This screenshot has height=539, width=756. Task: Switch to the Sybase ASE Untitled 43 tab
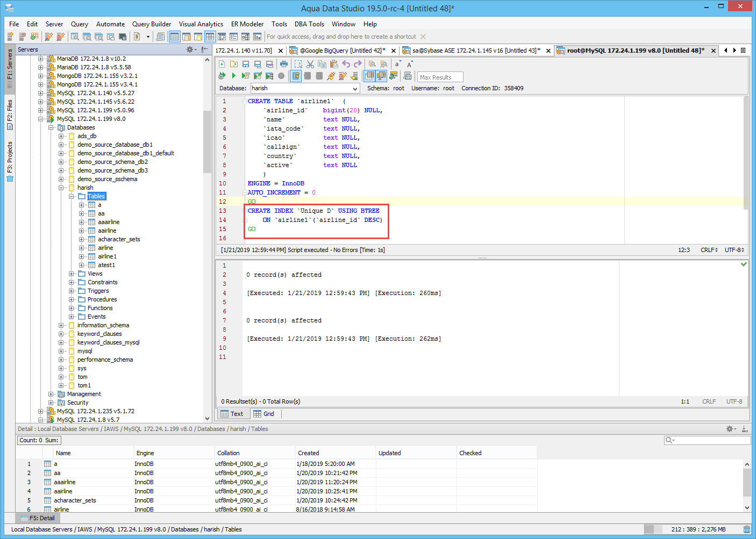(x=476, y=51)
